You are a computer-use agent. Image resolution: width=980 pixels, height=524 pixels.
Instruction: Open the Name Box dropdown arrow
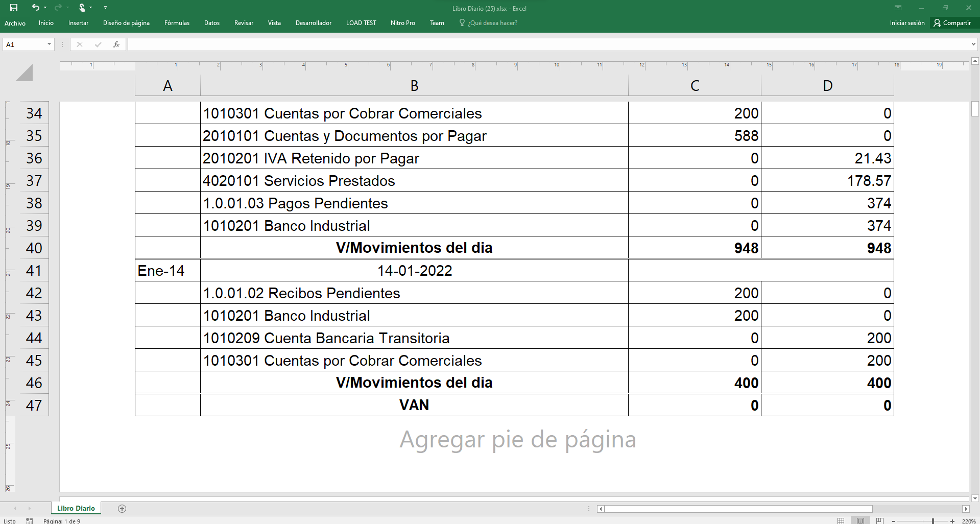pyautogui.click(x=49, y=44)
